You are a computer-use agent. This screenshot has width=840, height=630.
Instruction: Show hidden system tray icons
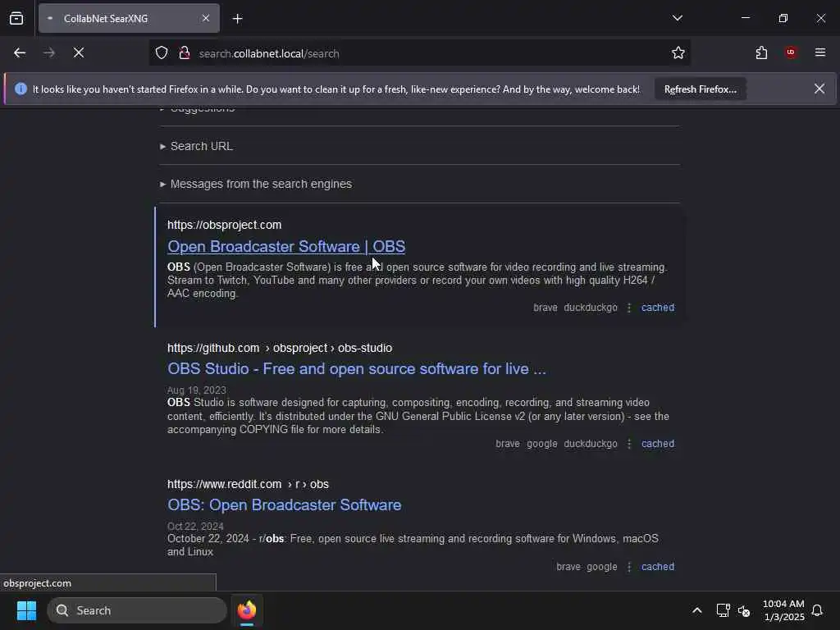point(697,610)
